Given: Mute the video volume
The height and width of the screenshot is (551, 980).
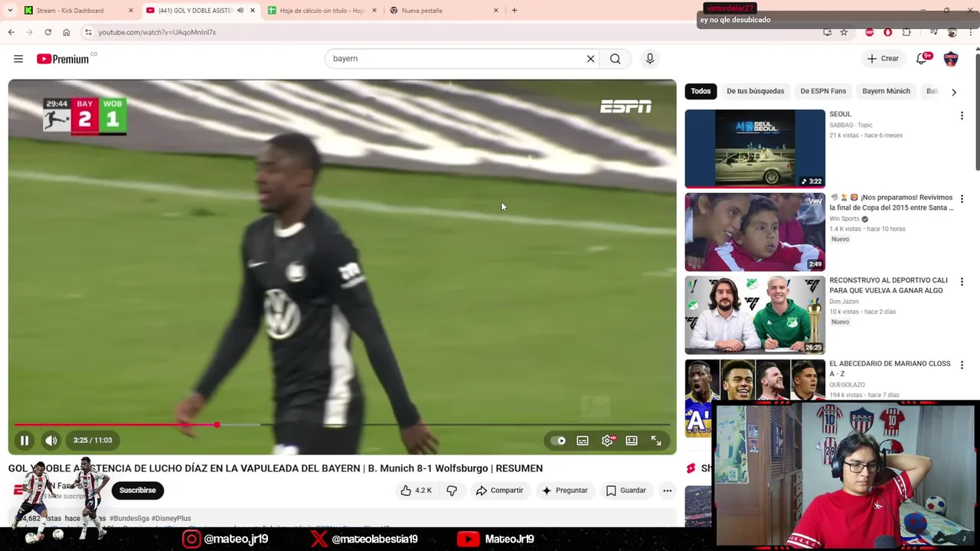Looking at the screenshot, I should coord(51,440).
